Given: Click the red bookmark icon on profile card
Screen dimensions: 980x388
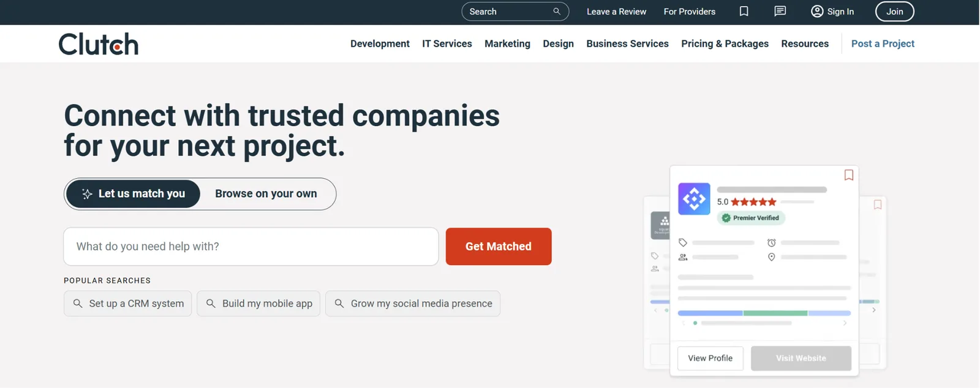Looking at the screenshot, I should tap(849, 175).
